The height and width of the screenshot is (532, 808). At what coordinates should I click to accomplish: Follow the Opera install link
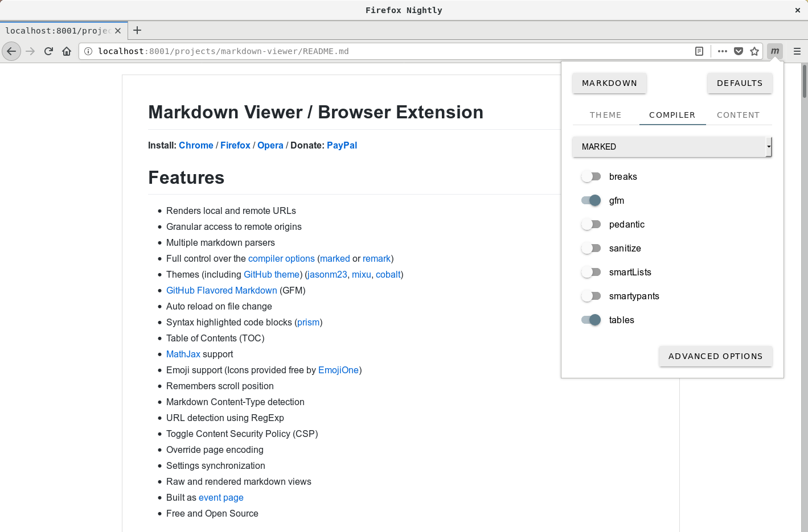270,145
